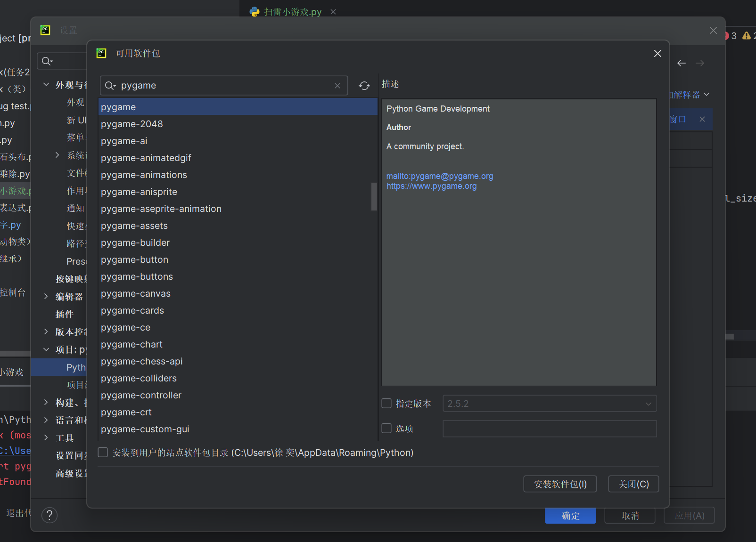Select pygame-button package
Image resolution: width=756 pixels, height=542 pixels.
pyautogui.click(x=238, y=259)
